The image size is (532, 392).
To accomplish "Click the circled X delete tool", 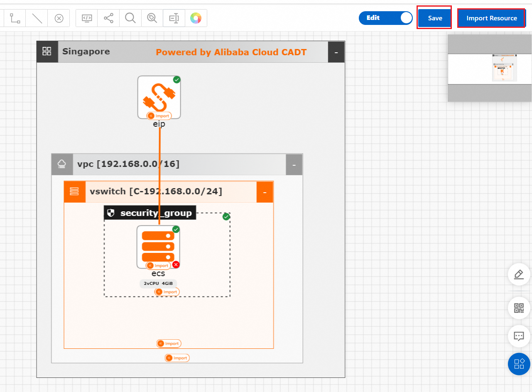I will coord(59,18).
